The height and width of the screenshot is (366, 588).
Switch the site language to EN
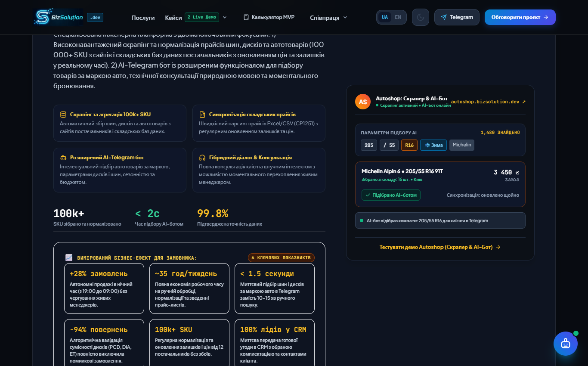398,17
